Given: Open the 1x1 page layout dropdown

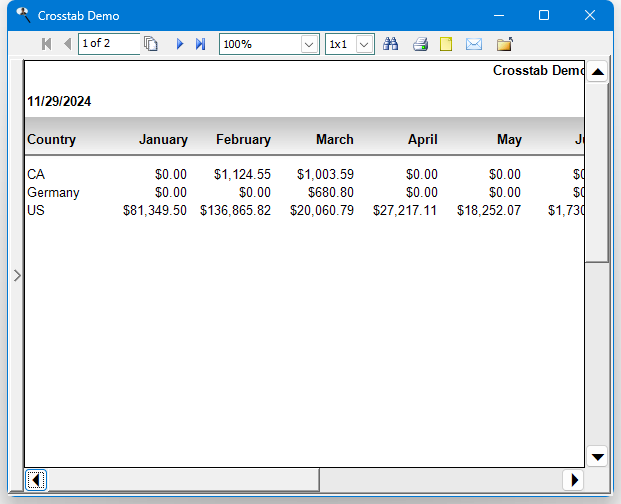Looking at the screenshot, I should click(364, 44).
